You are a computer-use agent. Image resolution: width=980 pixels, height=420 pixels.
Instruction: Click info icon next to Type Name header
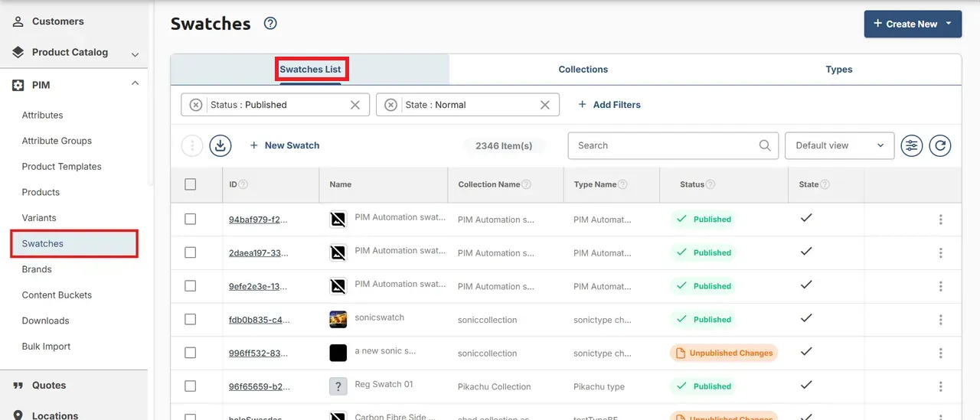point(622,184)
